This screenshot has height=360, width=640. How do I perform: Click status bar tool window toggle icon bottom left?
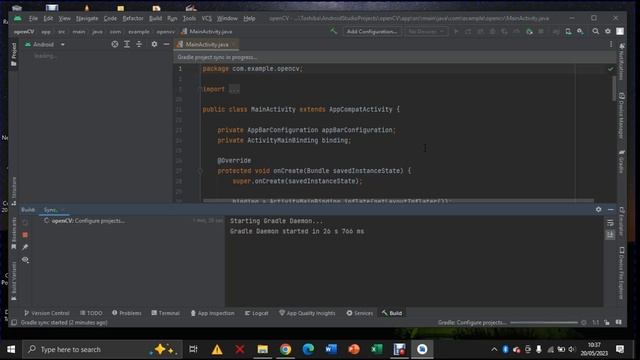tap(14, 322)
